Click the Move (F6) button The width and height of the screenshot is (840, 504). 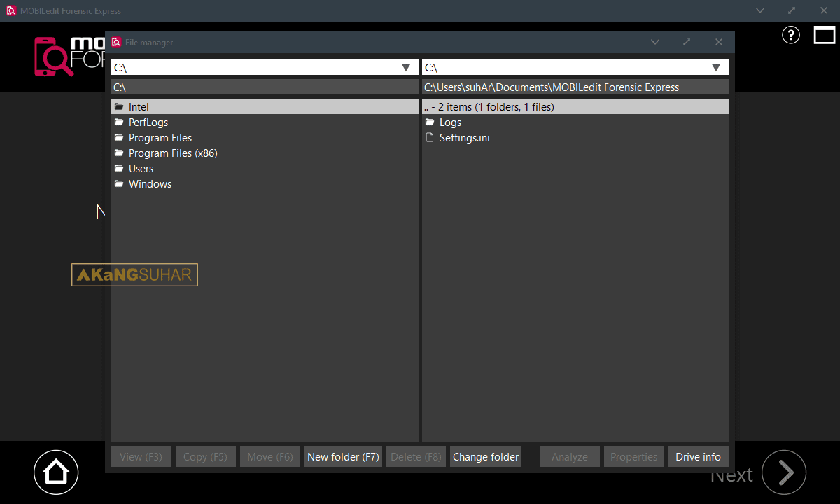270,456
